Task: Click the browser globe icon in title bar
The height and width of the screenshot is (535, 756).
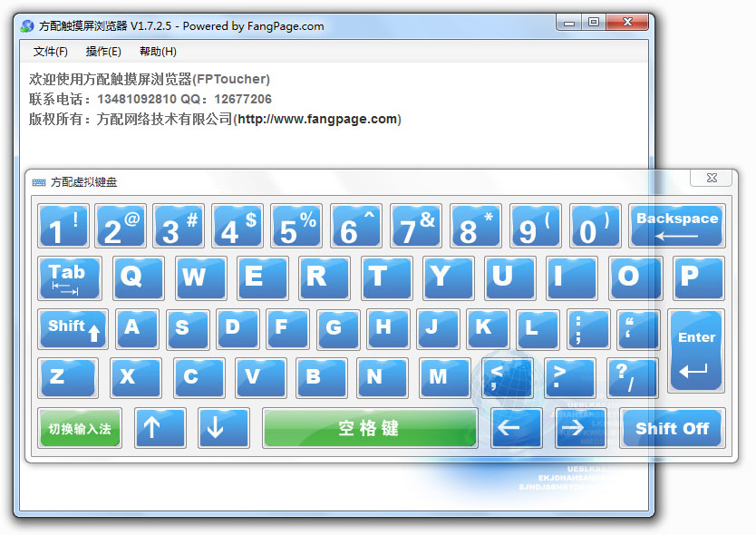Action: tap(27, 25)
